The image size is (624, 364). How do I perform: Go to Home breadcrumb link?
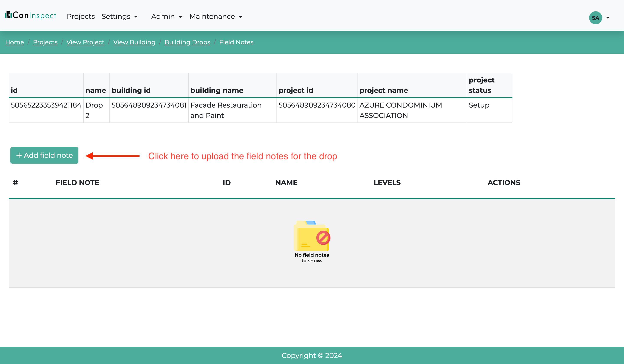(x=15, y=42)
